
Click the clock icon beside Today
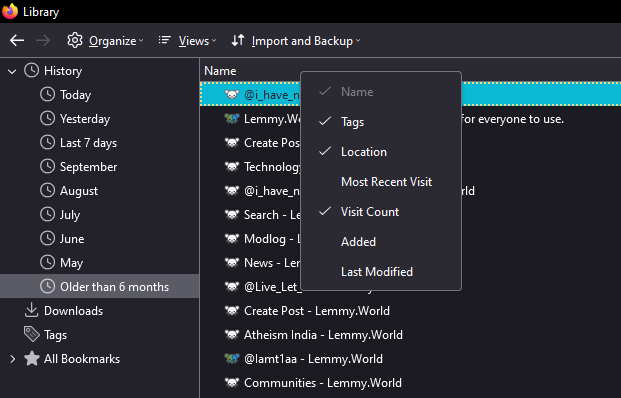coord(48,94)
